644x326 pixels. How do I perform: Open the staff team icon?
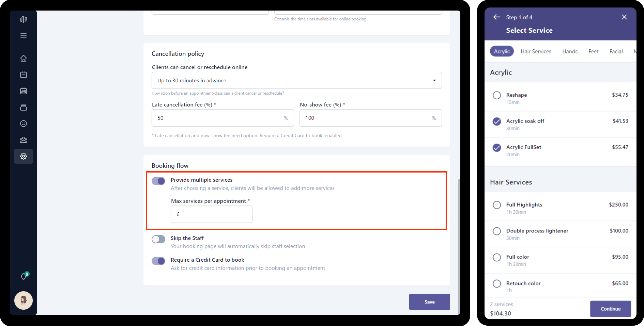pos(24,140)
